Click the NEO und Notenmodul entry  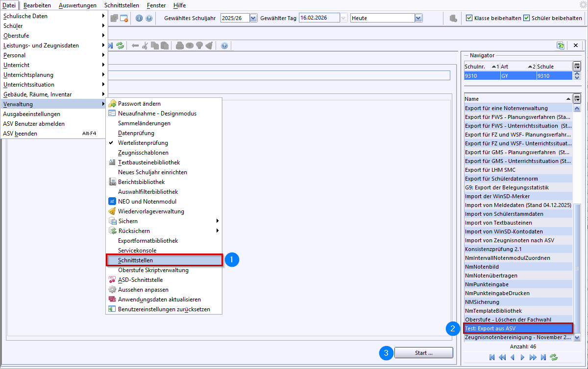click(x=147, y=202)
